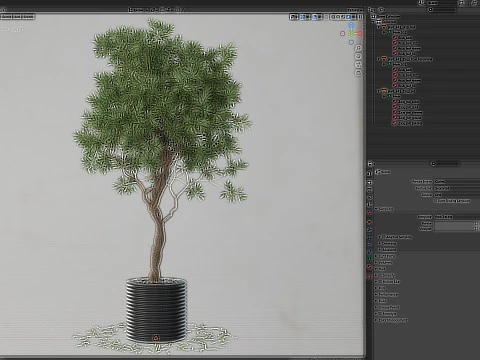480x360 pixels.
Task: Expand the Bake panel
Action: 376,301
